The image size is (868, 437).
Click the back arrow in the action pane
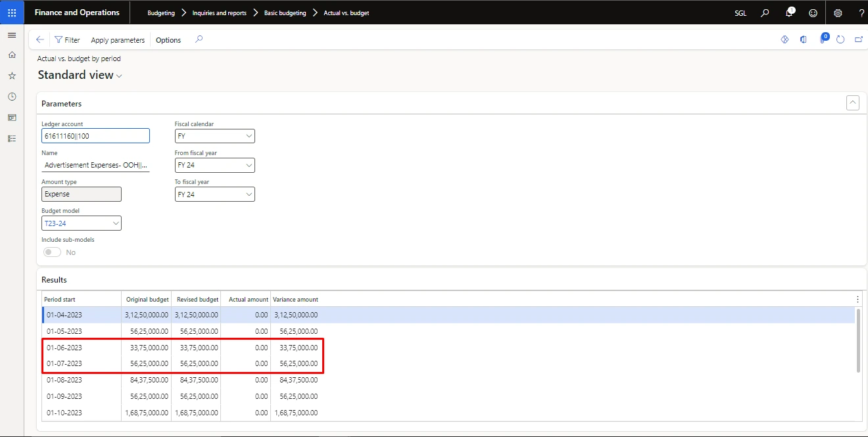pyautogui.click(x=40, y=40)
